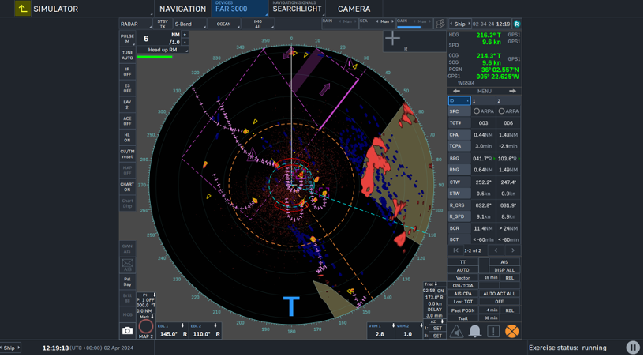
Task: Click CU/TM reset button
Action: [127, 154]
